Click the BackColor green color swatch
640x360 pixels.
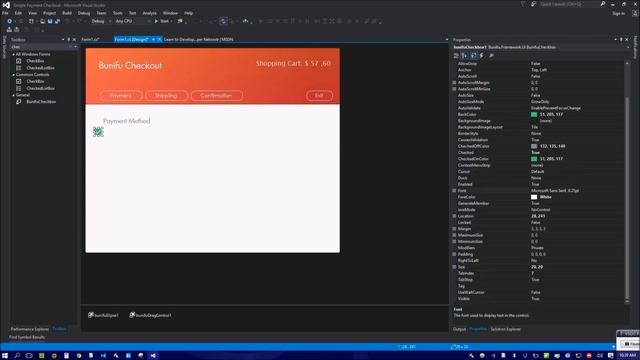534,114
